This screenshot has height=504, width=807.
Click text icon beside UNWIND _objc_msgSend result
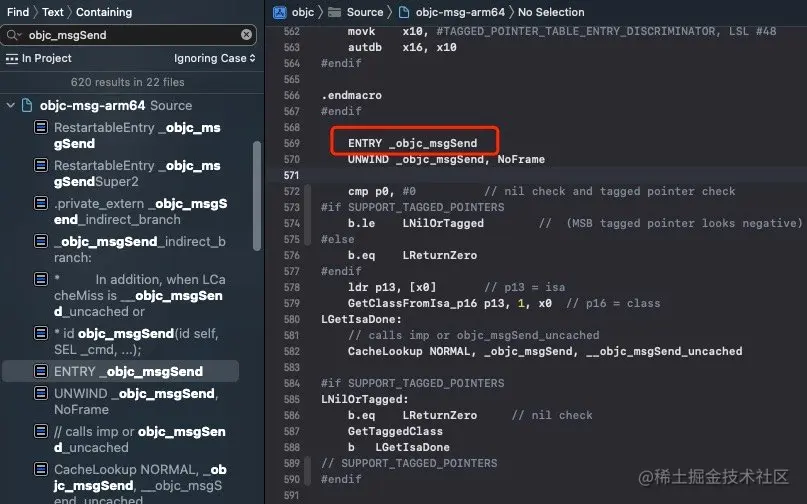point(41,393)
